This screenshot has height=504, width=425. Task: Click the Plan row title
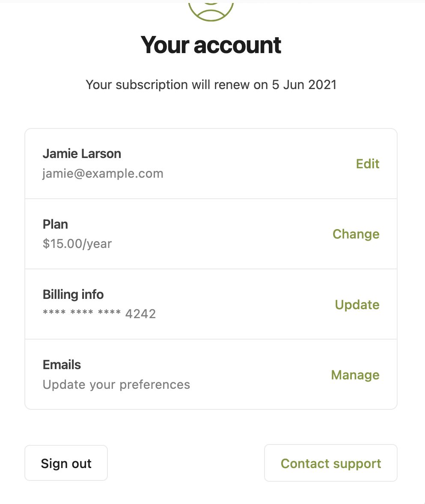55,224
